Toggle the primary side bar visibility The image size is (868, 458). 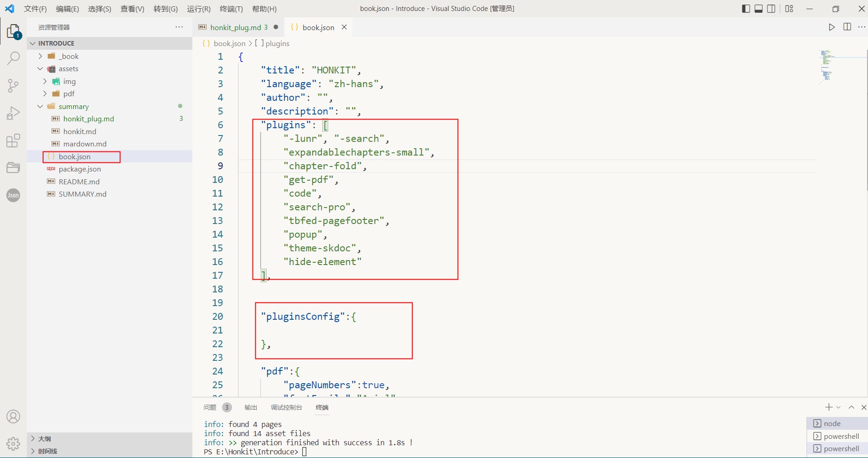pyautogui.click(x=746, y=9)
